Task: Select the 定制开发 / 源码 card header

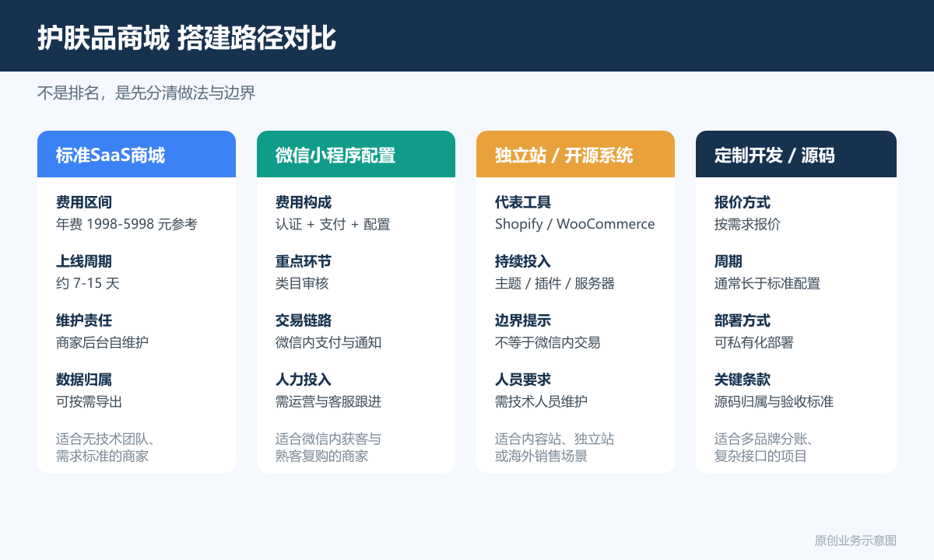Action: (796, 154)
